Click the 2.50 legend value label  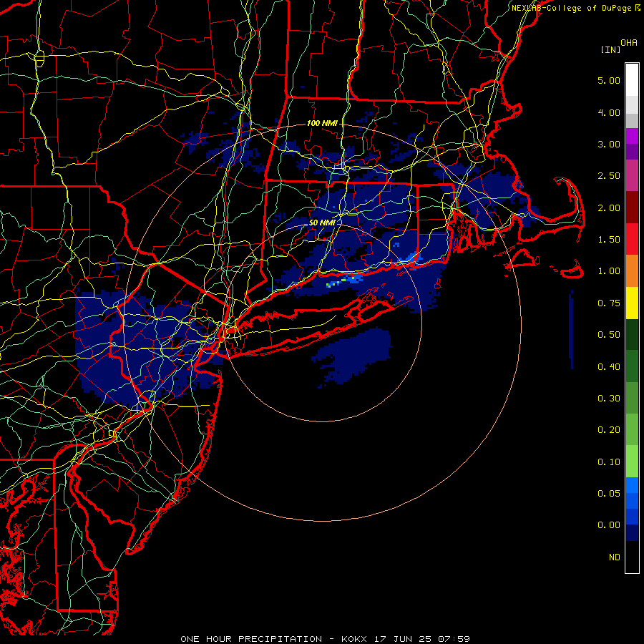609,176
